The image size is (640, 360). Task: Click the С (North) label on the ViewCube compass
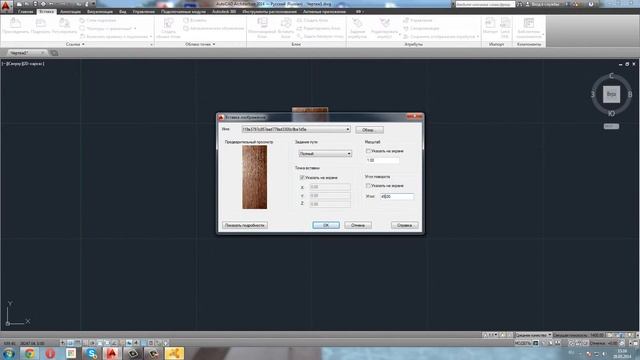[x=611, y=76]
